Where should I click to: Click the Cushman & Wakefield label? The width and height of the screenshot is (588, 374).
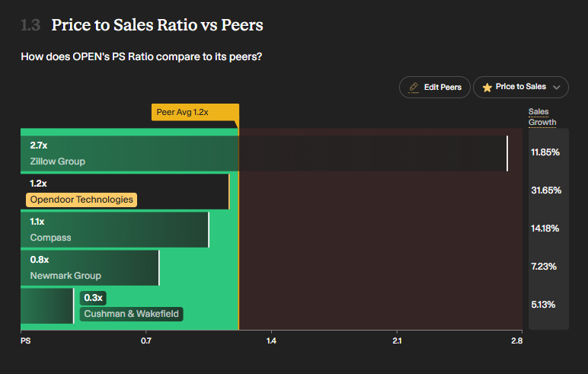pyautogui.click(x=131, y=314)
